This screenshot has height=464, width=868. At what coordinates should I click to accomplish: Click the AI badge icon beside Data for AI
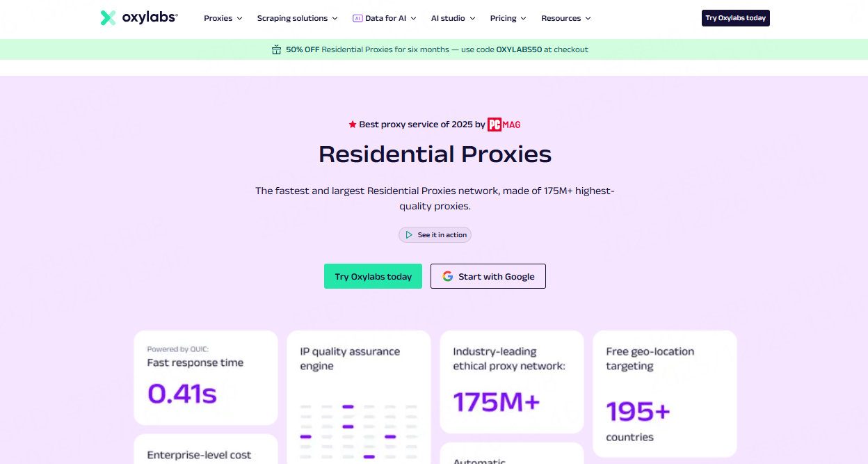[x=357, y=18]
